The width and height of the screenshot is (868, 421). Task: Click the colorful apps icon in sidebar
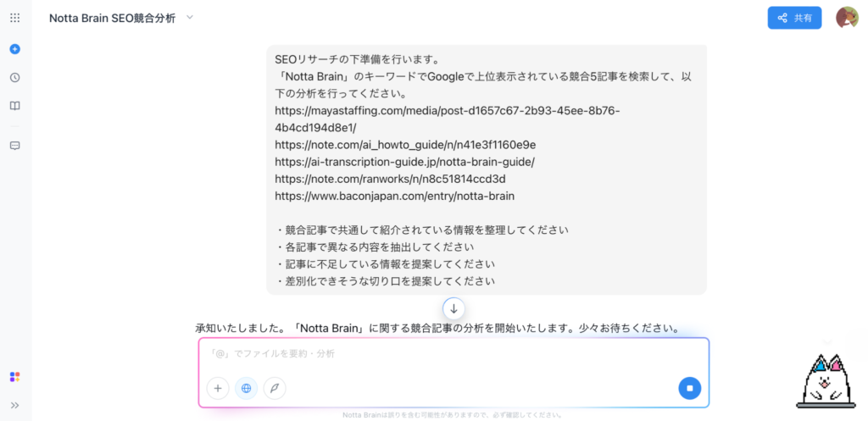pyautogui.click(x=15, y=377)
